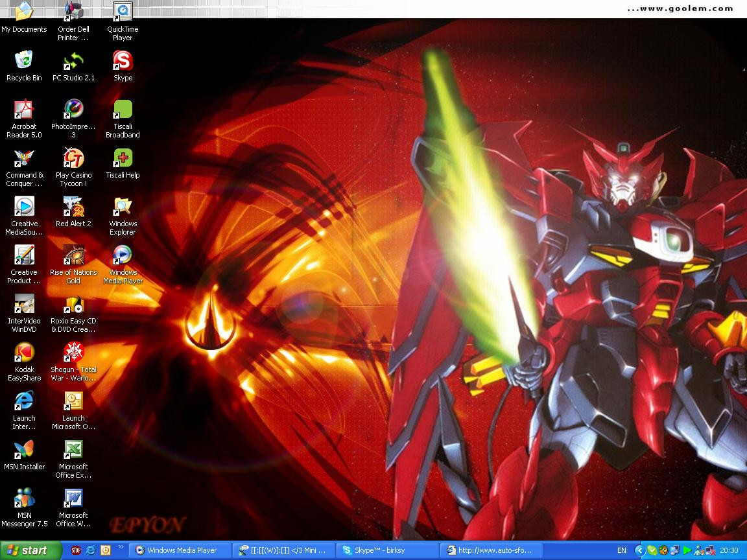747x560 pixels.
Task: Open Windows Media Player desktop shortcut
Action: [x=123, y=264]
